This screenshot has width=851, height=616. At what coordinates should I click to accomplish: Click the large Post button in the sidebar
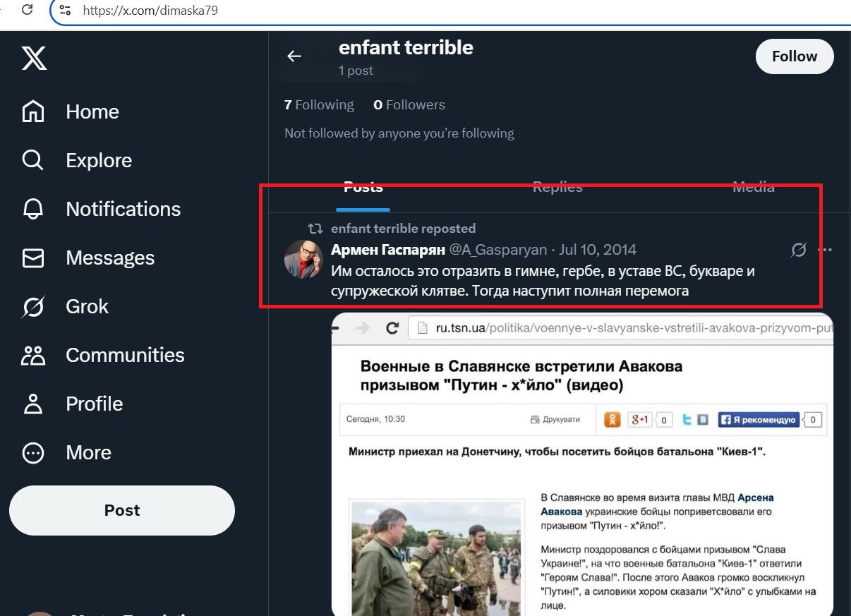pyautogui.click(x=122, y=510)
